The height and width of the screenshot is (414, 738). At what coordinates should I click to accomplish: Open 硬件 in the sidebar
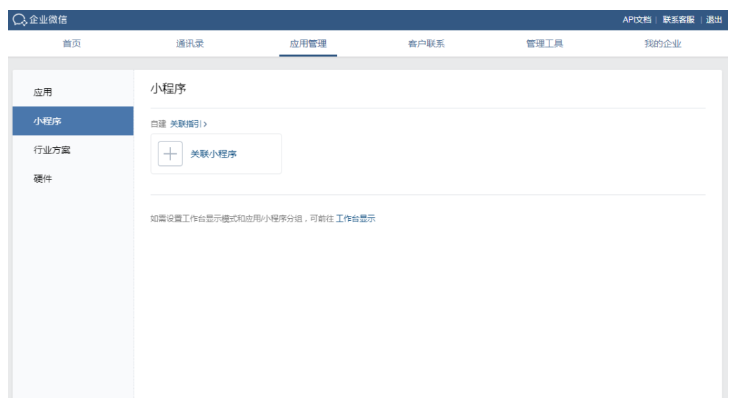[x=73, y=179]
